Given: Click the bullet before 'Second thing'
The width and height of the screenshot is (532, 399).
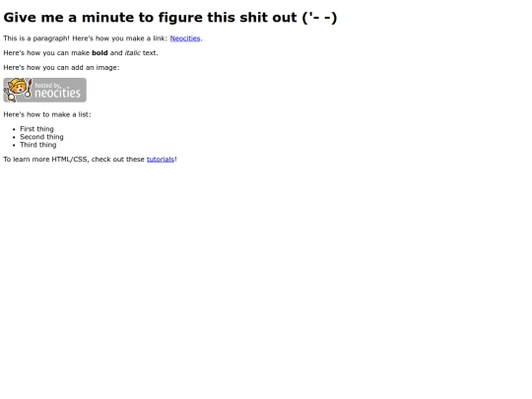Looking at the screenshot, I should (x=14, y=137).
